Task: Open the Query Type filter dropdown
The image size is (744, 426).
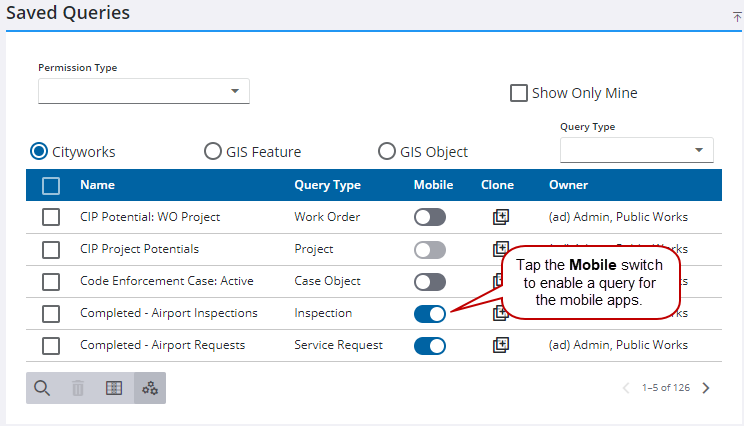Action: [637, 150]
